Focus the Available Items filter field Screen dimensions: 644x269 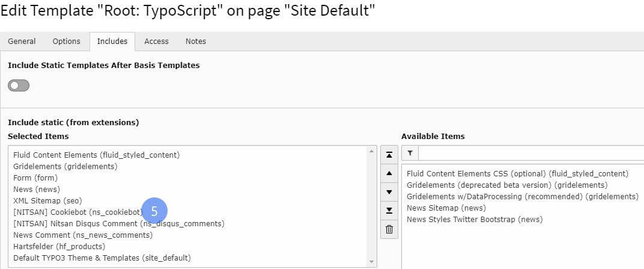coord(531,153)
